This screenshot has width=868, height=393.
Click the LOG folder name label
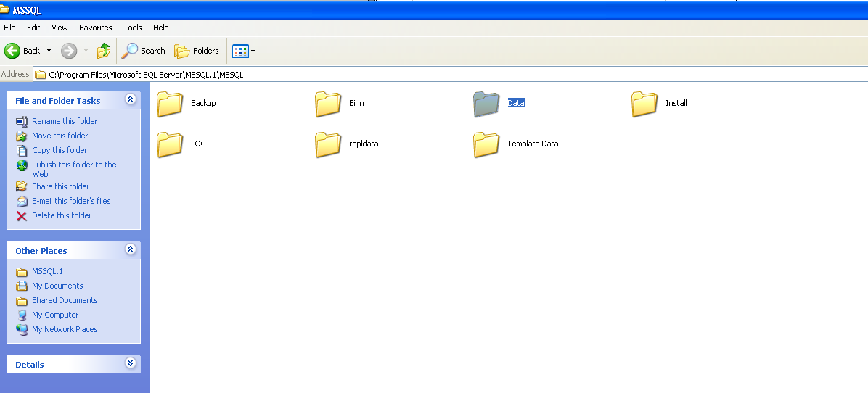coord(198,144)
